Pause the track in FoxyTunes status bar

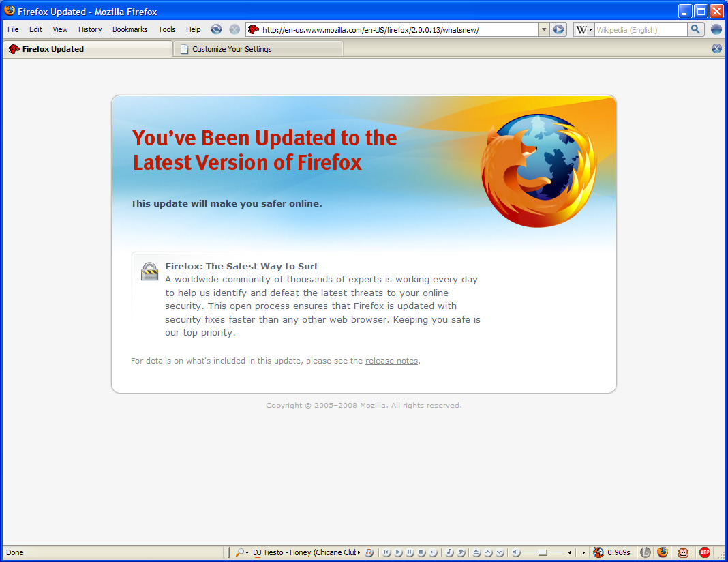[x=410, y=552]
